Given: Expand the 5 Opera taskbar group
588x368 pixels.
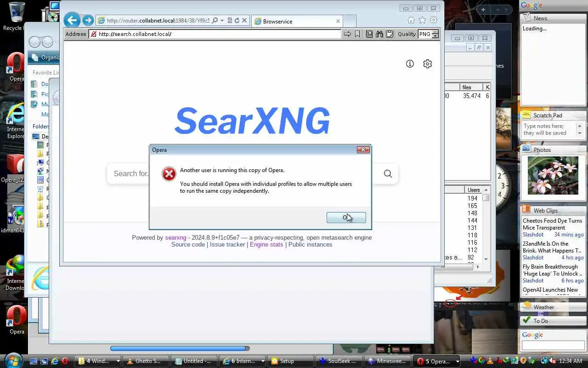Looking at the screenshot, I should click(x=457, y=362).
